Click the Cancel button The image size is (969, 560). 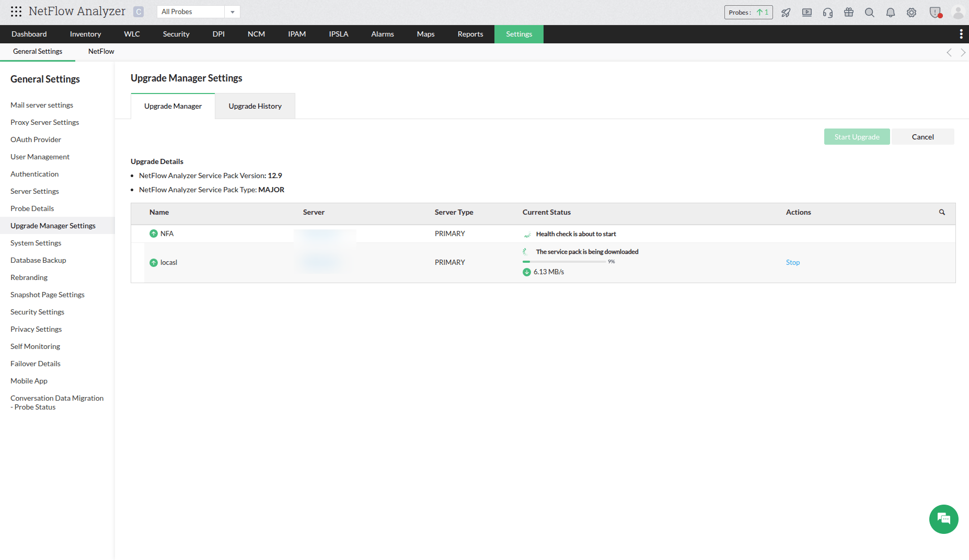click(923, 137)
